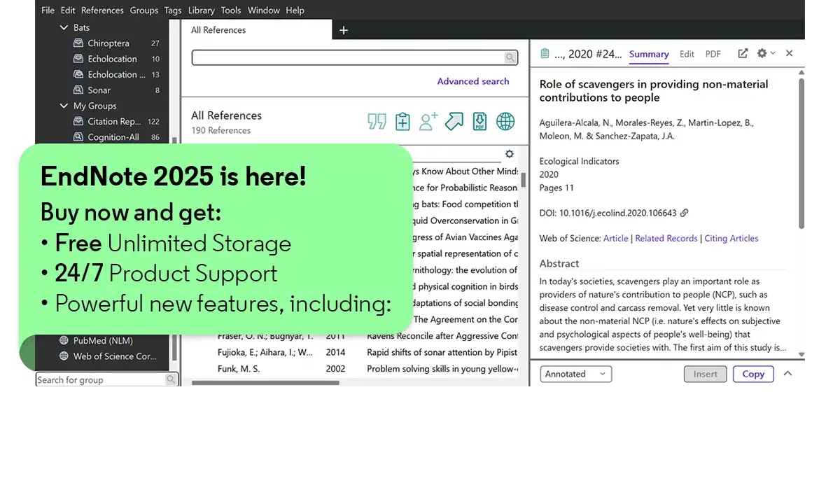Collapse the citation preview chevron
Screen dimensions: 840x504
click(x=787, y=374)
